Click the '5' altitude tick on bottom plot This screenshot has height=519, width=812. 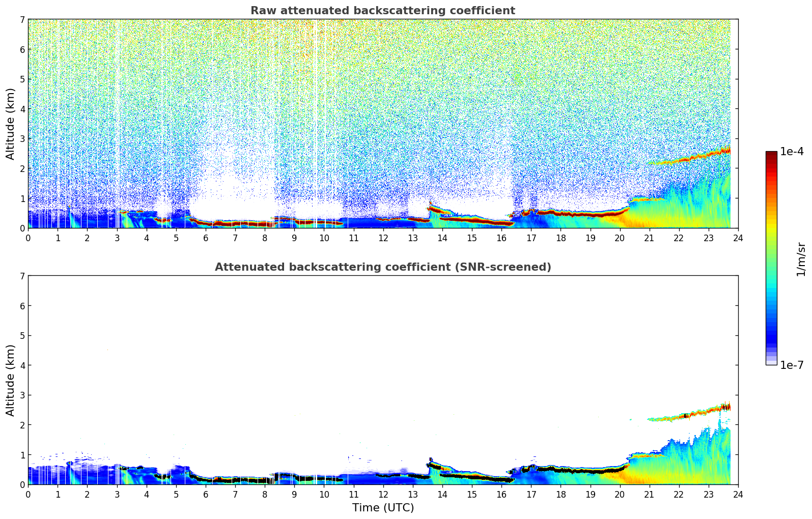22,336
